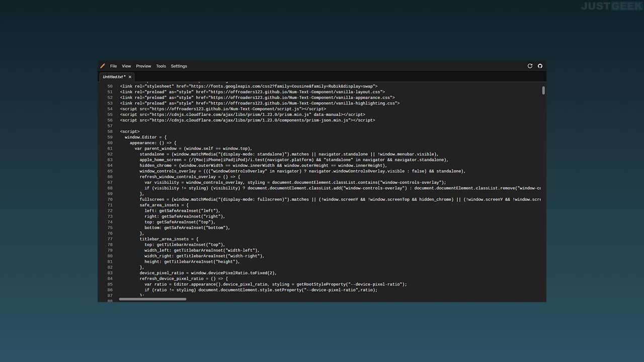Click the "refresh_device_pixel_ratio" function name
Image resolution: width=644 pixels, height=362 pixels.
tap(172, 279)
